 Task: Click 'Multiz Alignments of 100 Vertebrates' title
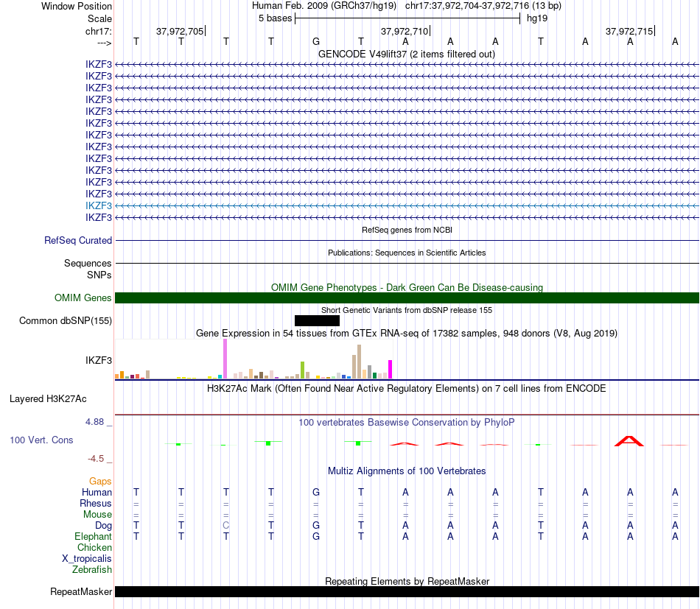tap(407, 471)
